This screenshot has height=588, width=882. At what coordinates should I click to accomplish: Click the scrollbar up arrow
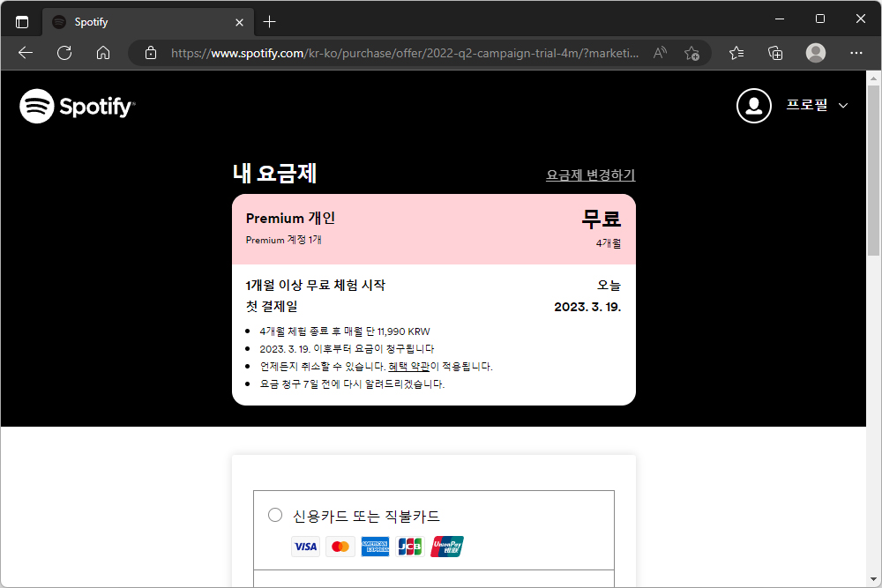coord(873,77)
